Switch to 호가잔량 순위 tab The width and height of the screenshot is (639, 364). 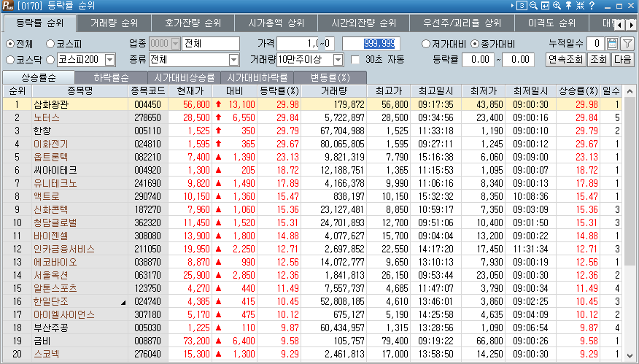tap(193, 23)
